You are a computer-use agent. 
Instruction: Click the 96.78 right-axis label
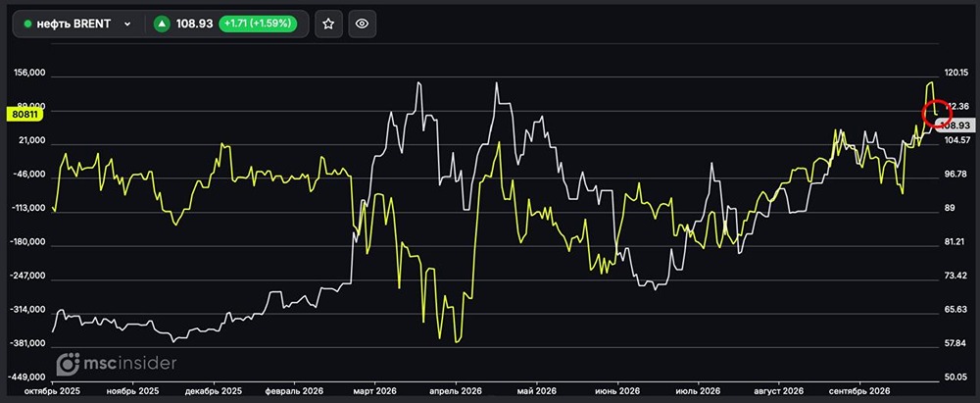point(956,175)
